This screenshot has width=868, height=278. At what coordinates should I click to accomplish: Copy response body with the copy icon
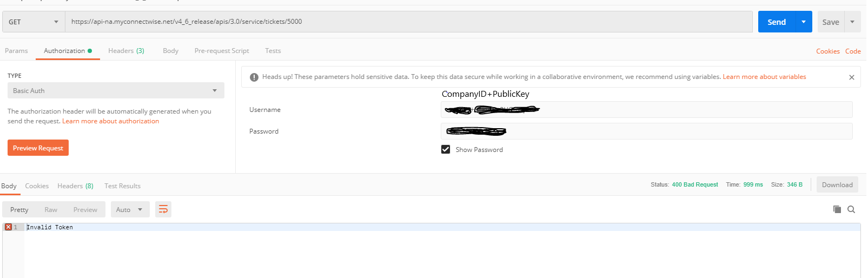point(837,209)
